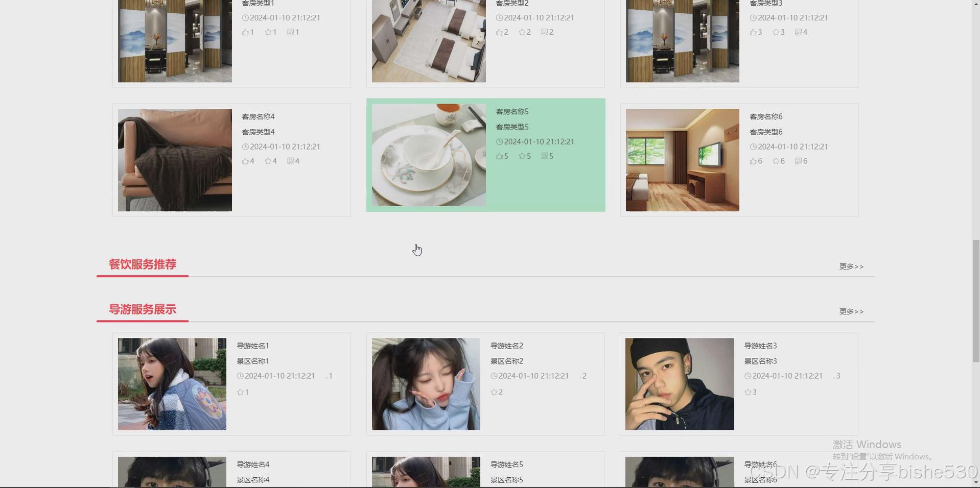Click comment icon on 客房类型3 card

pos(798,32)
